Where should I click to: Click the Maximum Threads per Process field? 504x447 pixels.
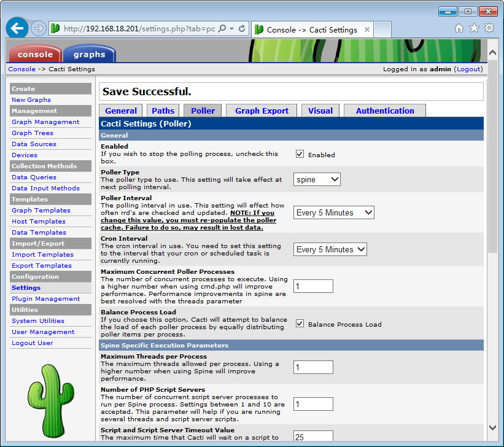(x=313, y=367)
